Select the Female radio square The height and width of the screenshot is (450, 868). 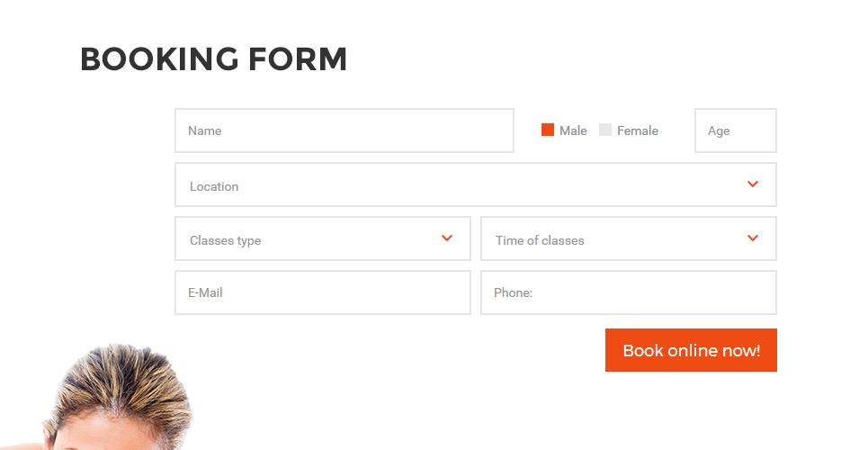(605, 130)
